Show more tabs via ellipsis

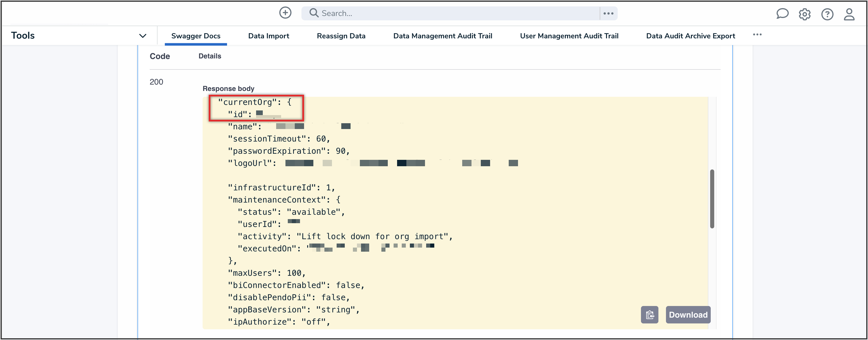(x=757, y=35)
